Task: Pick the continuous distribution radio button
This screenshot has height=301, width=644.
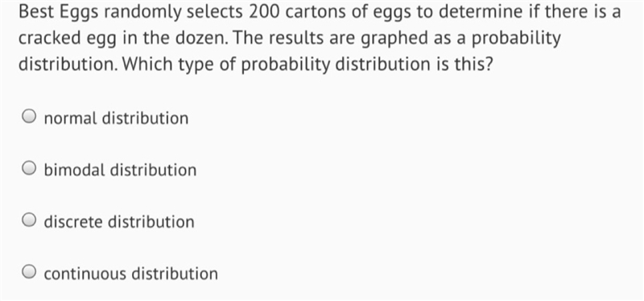Action: [x=28, y=272]
